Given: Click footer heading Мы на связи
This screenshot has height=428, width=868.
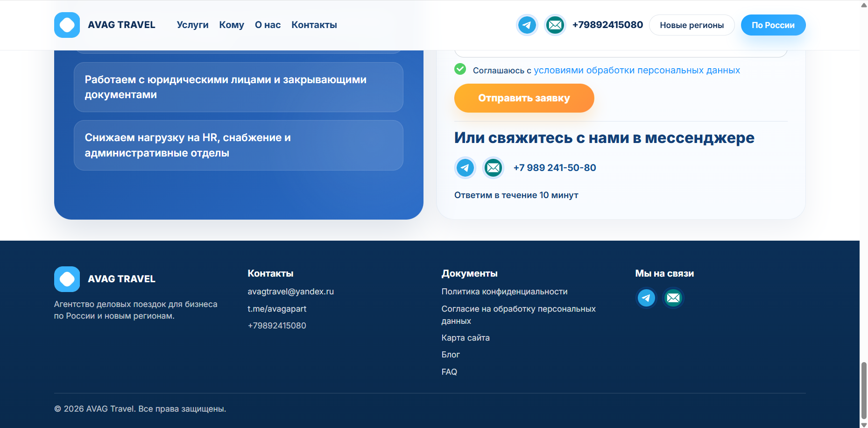Looking at the screenshot, I should pyautogui.click(x=664, y=273).
